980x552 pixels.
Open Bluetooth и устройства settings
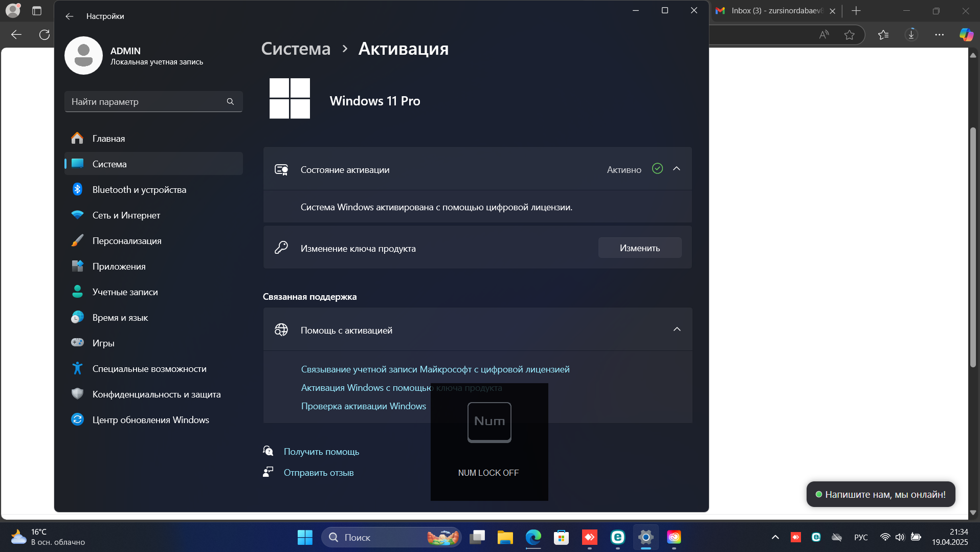tap(153, 189)
